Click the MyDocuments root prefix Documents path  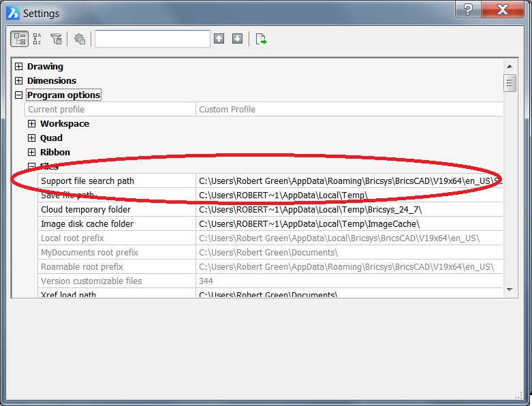tap(268, 252)
